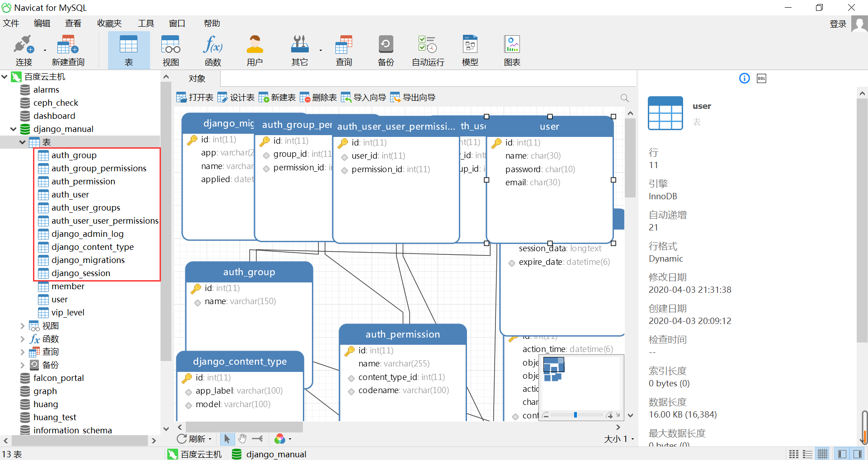The height and width of the screenshot is (460, 868).
Task: Switch to detail view icon in the status bar
Action: tap(808, 454)
